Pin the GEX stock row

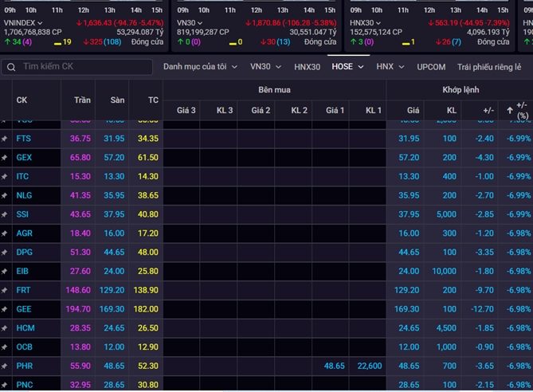pos(5,158)
